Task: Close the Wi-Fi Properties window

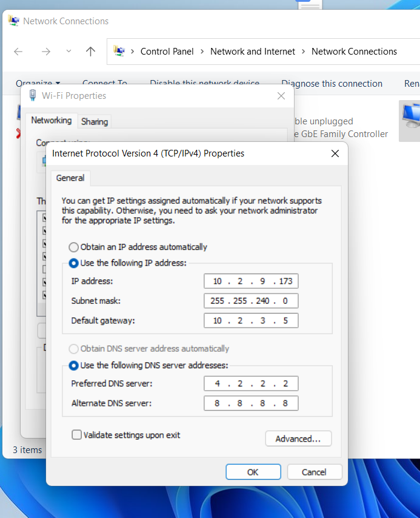Action: point(281,96)
